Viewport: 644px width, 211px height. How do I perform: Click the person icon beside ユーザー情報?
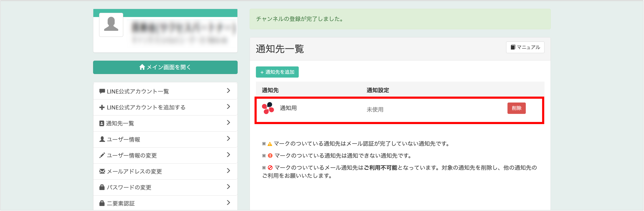tap(102, 139)
